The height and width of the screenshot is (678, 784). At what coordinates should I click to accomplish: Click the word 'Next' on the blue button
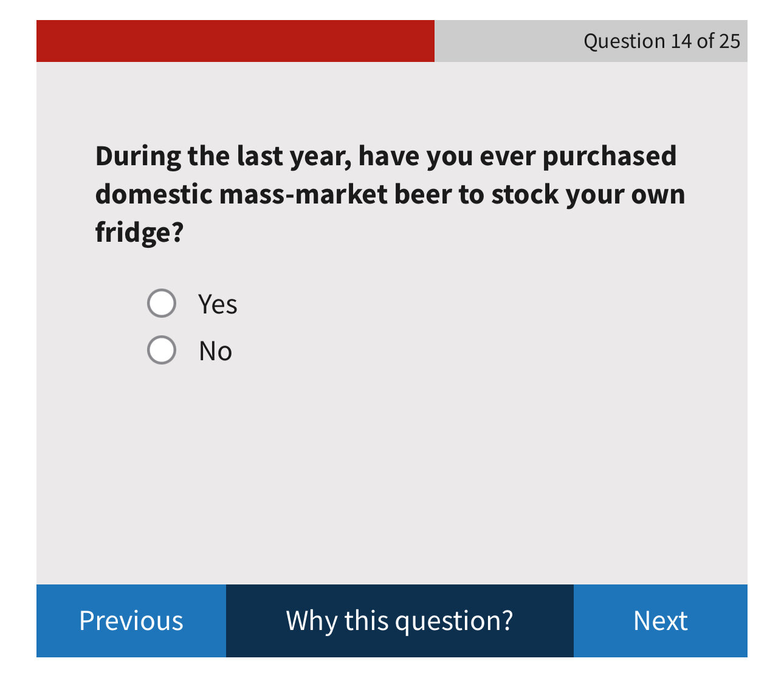(x=660, y=621)
